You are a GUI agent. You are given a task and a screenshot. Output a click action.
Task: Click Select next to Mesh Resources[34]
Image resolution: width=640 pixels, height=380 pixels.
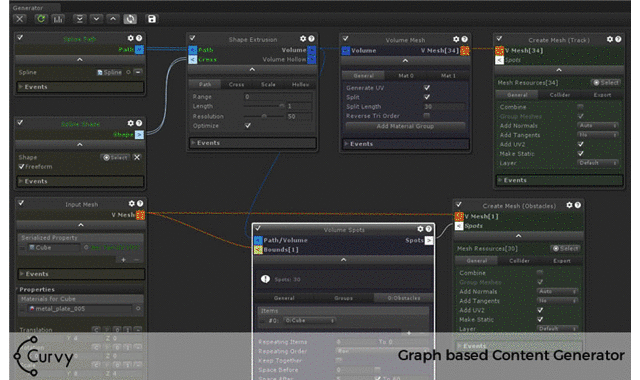[606, 82]
